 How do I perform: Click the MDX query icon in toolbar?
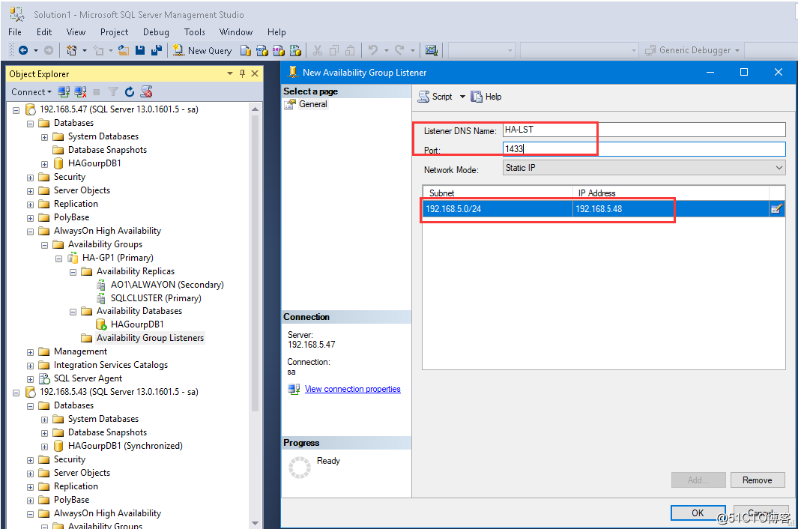262,50
